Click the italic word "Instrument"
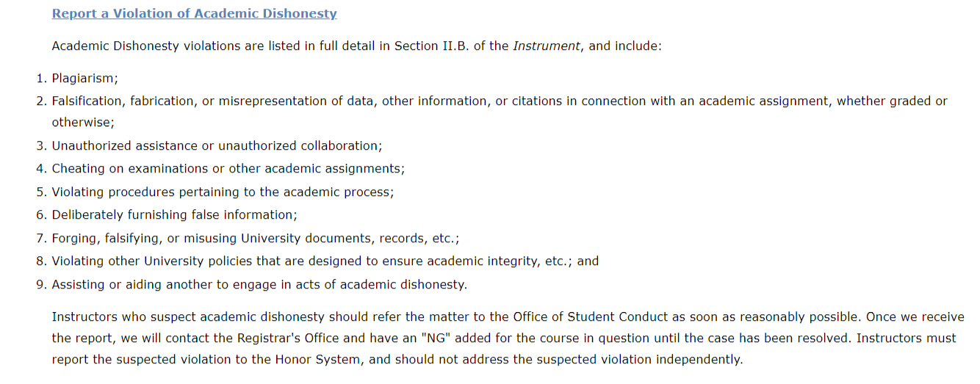Viewport: 980px width, 384px height. click(547, 46)
